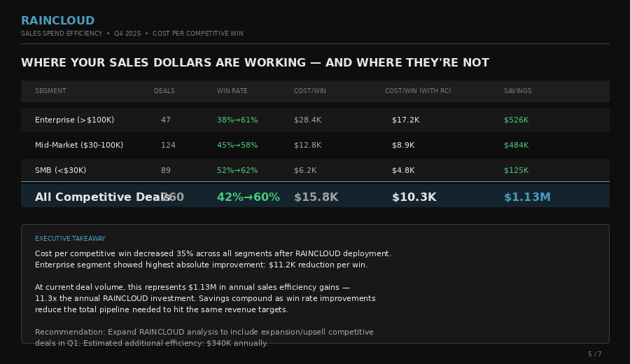This screenshot has width=630, height=364.
Task: Click the All Competitive Deals row label
Action: pos(102,197)
